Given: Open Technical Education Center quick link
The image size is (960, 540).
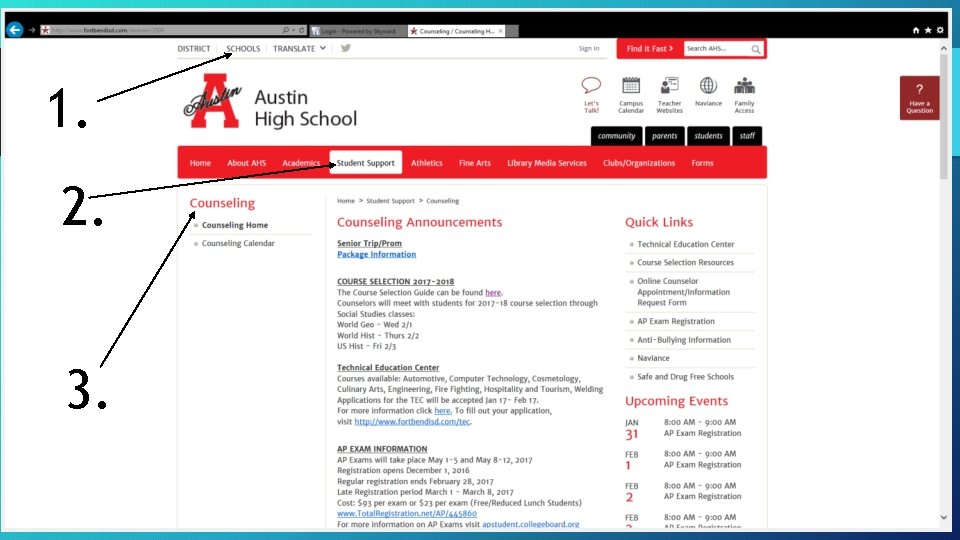Looking at the screenshot, I should pyautogui.click(x=686, y=244).
